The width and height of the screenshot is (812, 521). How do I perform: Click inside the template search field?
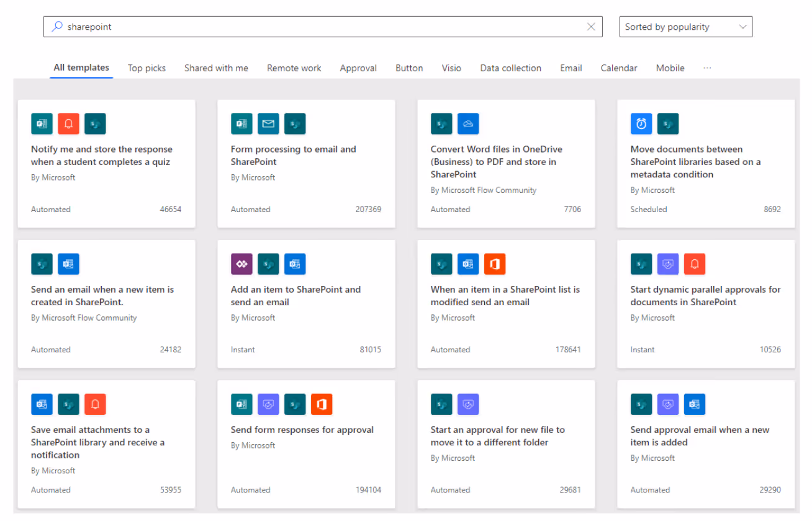[323, 27]
